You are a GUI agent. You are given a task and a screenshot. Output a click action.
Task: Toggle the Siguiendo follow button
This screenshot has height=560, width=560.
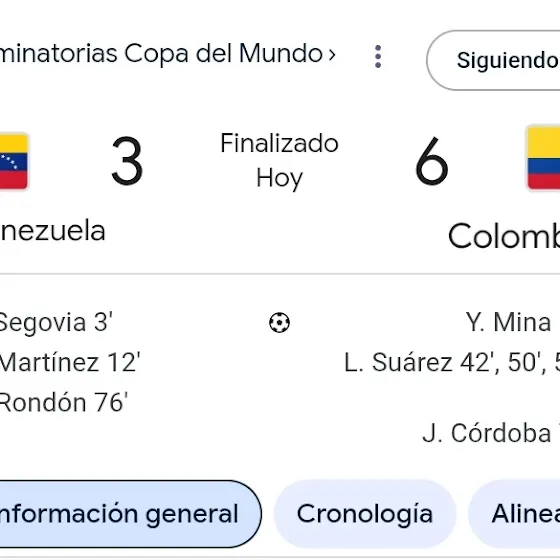tap(493, 60)
